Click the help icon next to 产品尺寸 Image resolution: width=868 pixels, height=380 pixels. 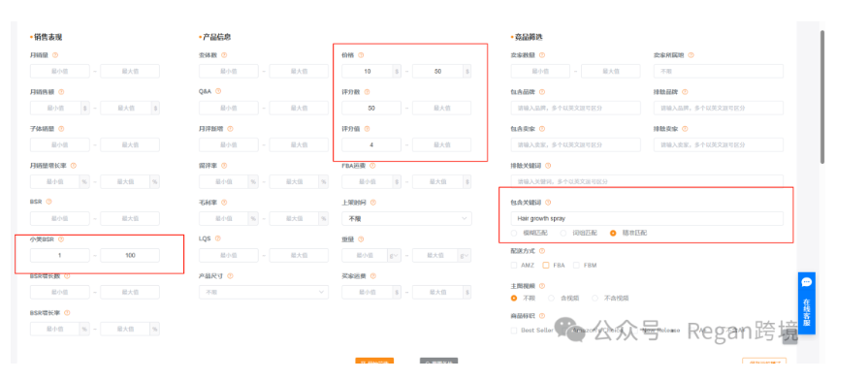pyautogui.click(x=230, y=275)
